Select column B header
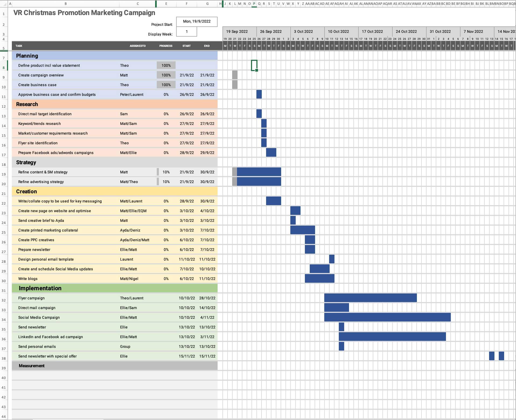Image resolution: width=516 pixels, height=420 pixels. pos(65,4)
